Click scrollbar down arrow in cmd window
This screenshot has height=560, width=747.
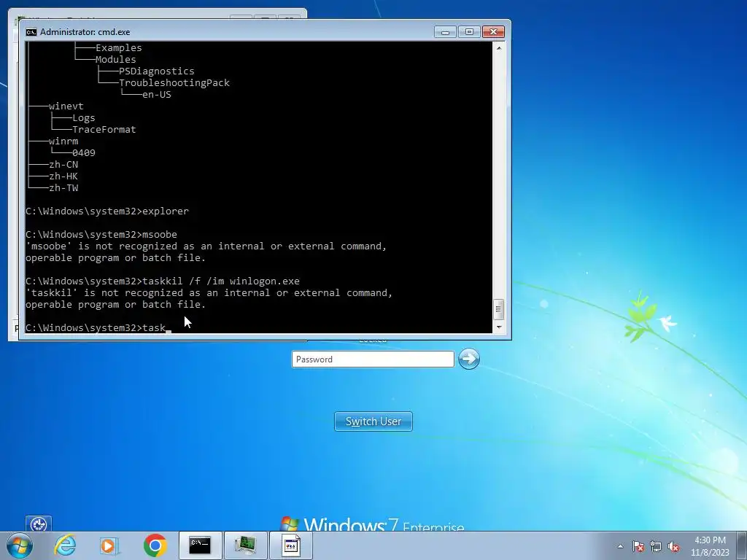(498, 327)
